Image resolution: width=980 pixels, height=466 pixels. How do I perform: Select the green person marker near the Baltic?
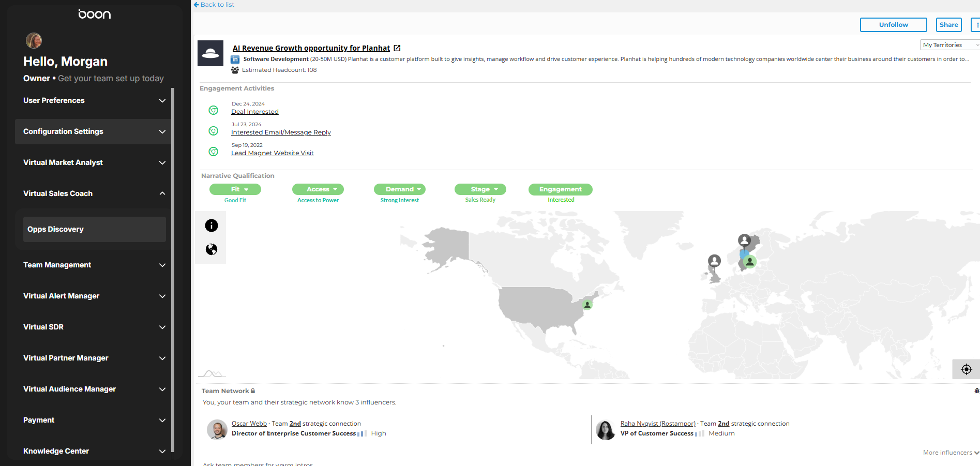pos(750,262)
